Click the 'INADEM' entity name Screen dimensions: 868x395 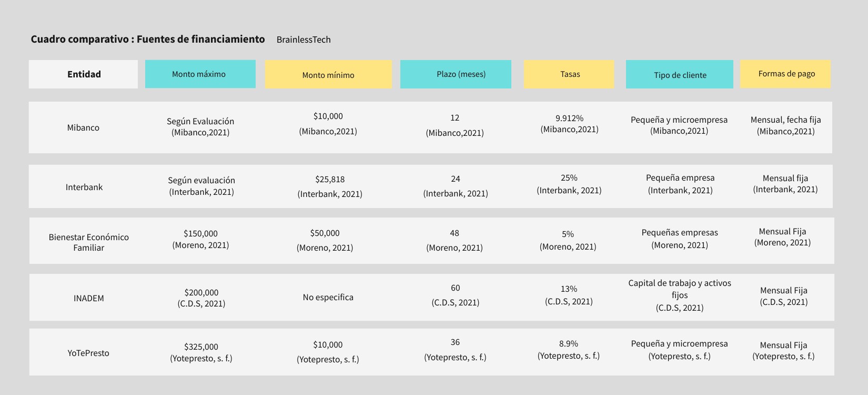89,299
